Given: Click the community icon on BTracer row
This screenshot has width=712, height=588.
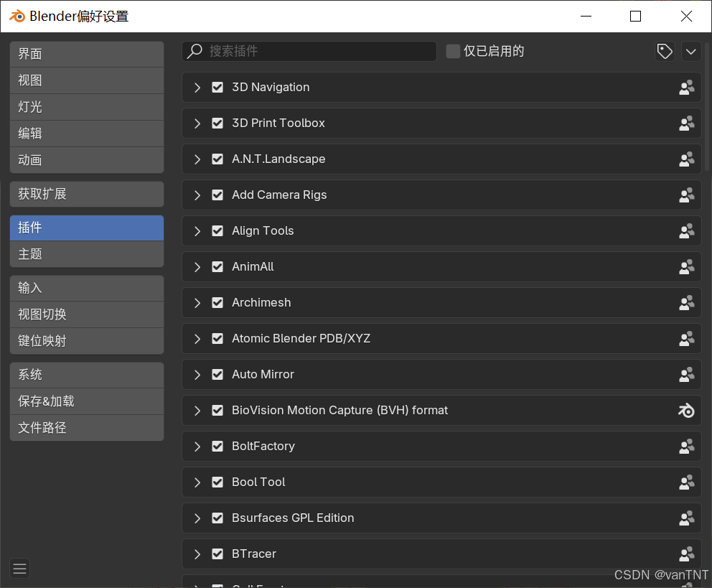Looking at the screenshot, I should (x=687, y=554).
